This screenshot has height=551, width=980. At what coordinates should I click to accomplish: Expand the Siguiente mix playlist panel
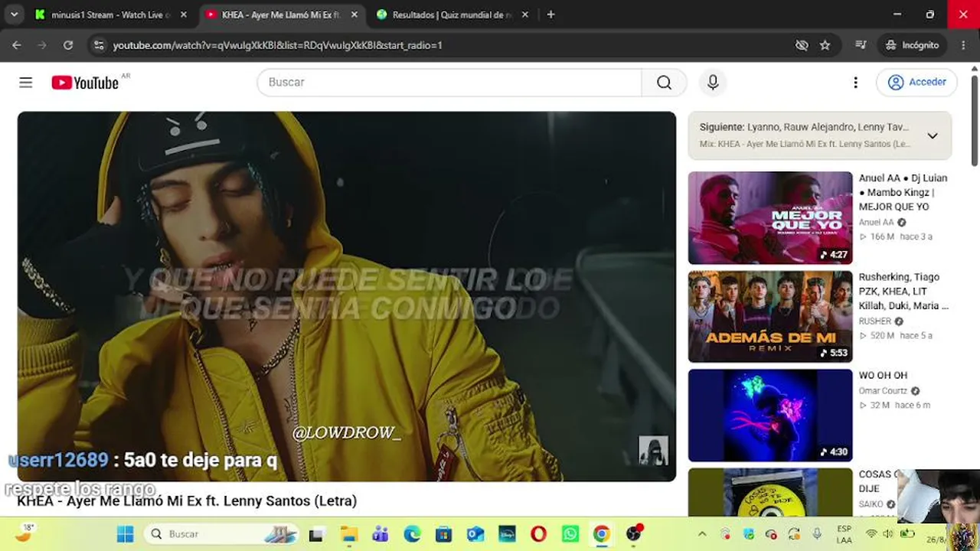(x=932, y=135)
